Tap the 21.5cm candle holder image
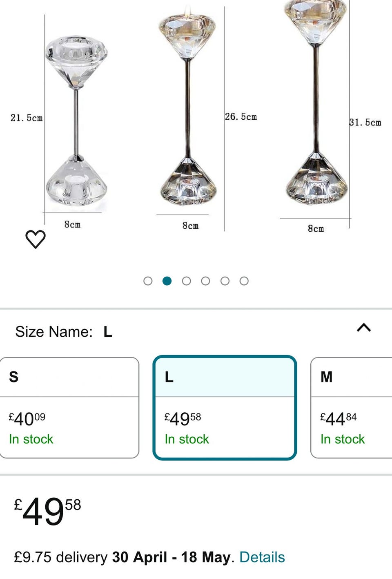Screen dimensions: 392x579 point(76,121)
